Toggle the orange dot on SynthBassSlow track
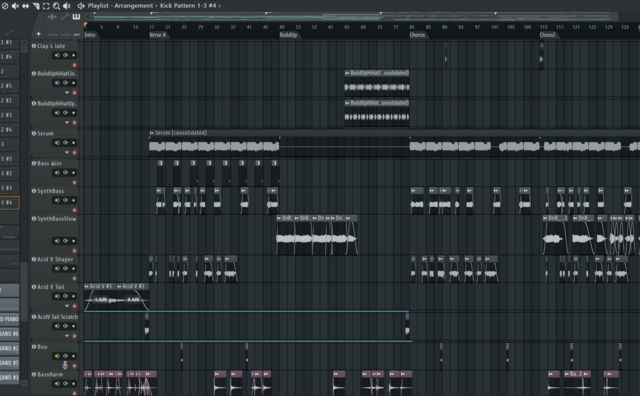 coord(74,251)
